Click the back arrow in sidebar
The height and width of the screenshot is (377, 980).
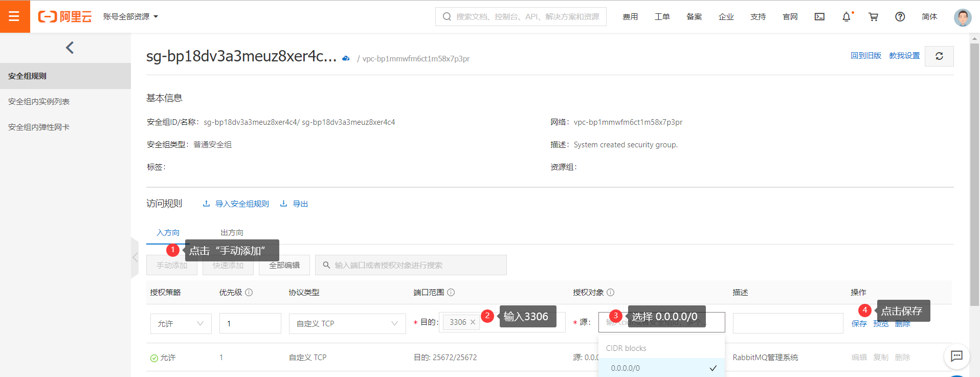click(x=70, y=48)
